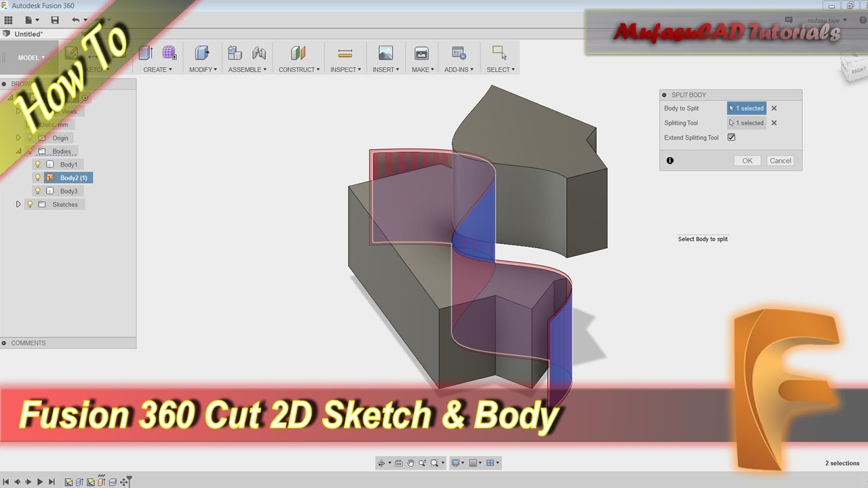This screenshot has height=488, width=868.
Task: Toggle visibility bulb of Body3
Action: coord(38,191)
